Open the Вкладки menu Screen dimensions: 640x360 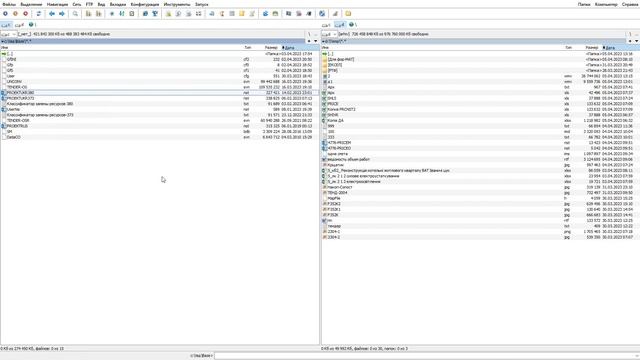[118, 4]
